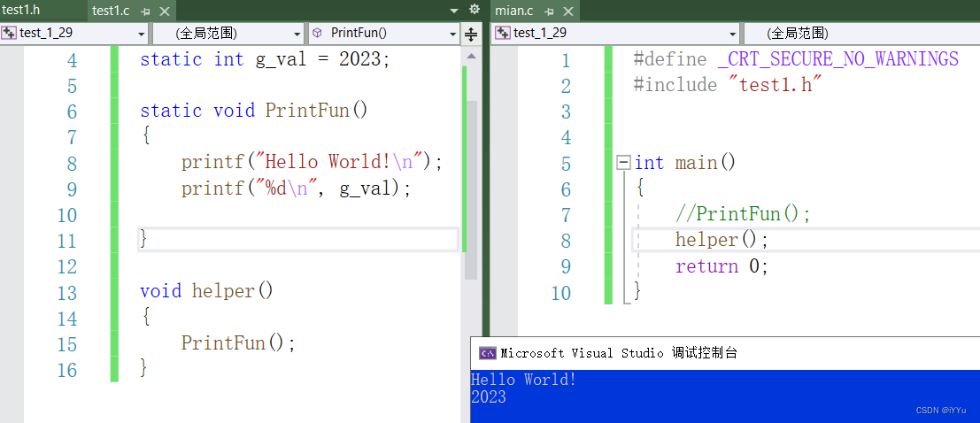
Task: Click line number 11 in test1.c
Action: tap(67, 241)
